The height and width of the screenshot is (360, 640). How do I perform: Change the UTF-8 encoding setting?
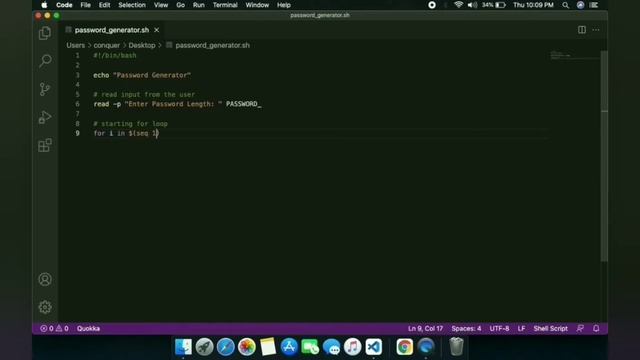[499, 329]
